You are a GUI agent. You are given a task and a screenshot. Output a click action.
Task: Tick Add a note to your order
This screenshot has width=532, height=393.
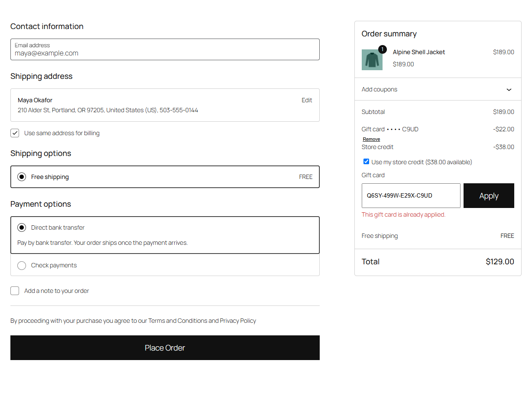[x=15, y=291]
